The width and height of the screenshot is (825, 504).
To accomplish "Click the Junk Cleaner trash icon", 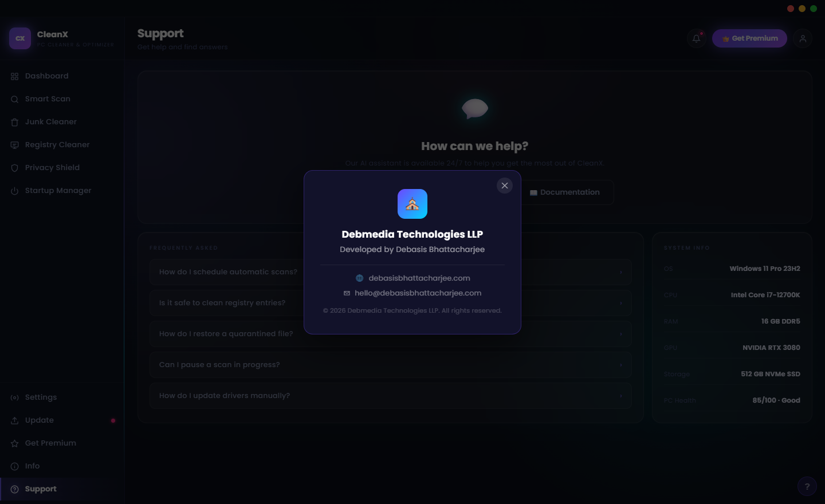I will click(15, 122).
